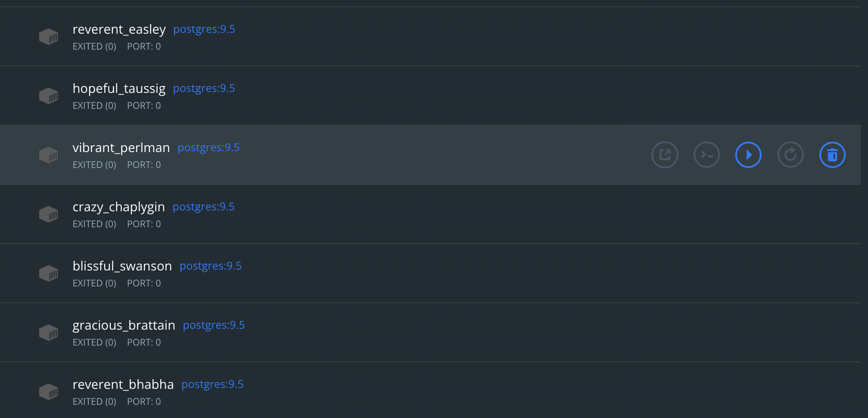Click the container cube icon beside gracious_brattain
This screenshot has width=868, height=418.
pyautogui.click(x=49, y=332)
